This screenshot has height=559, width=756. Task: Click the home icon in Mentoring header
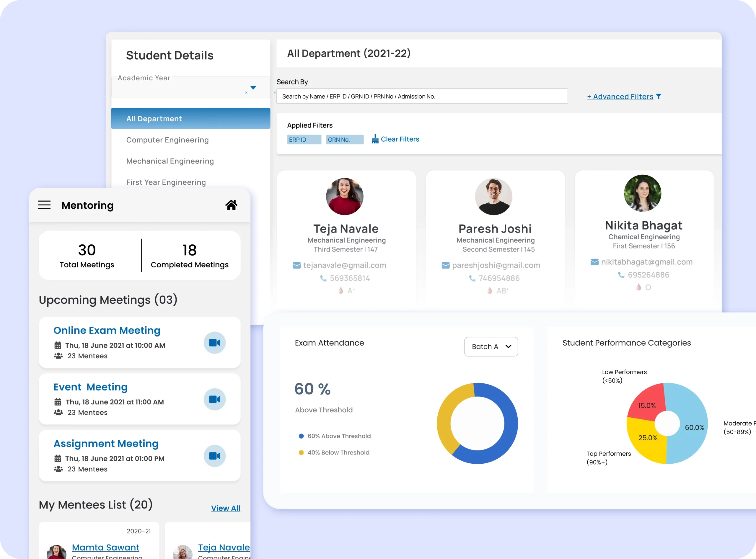[x=231, y=205]
